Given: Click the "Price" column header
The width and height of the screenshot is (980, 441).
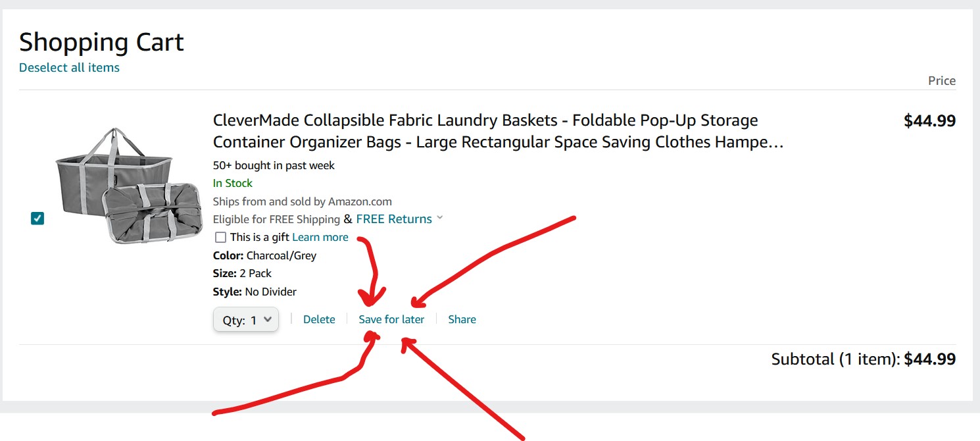Looking at the screenshot, I should pos(941,81).
